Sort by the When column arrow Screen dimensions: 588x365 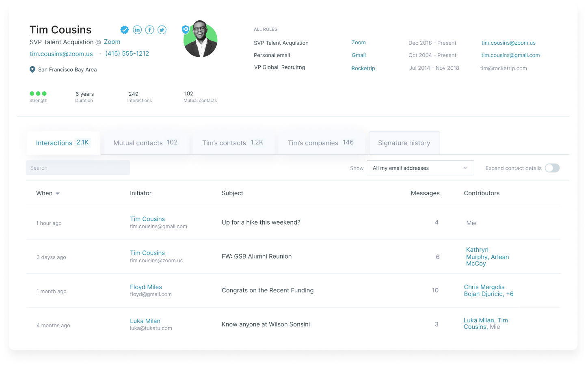(58, 194)
